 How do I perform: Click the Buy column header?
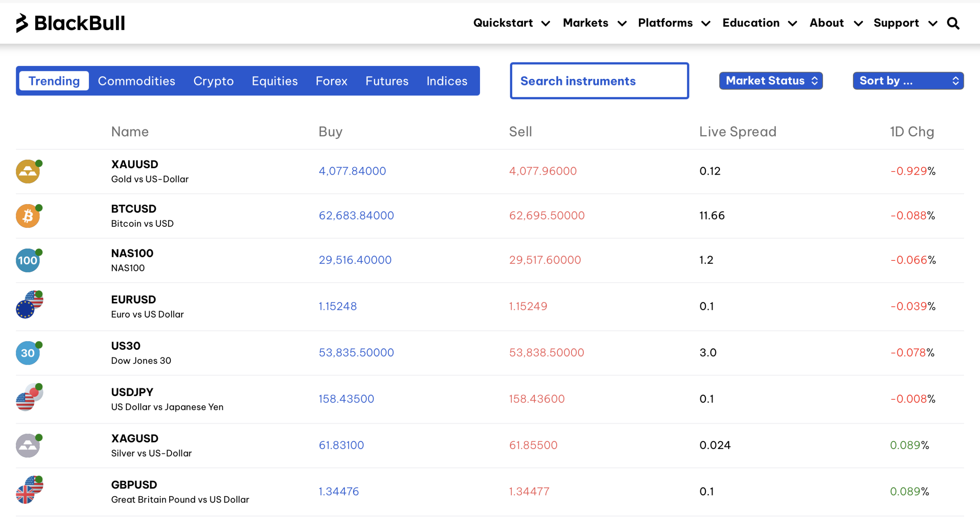click(330, 132)
